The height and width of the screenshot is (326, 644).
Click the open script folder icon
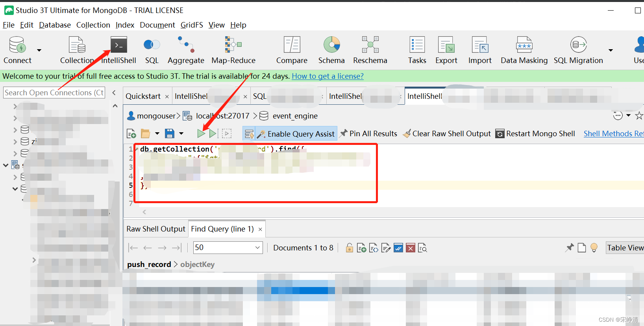(146, 134)
